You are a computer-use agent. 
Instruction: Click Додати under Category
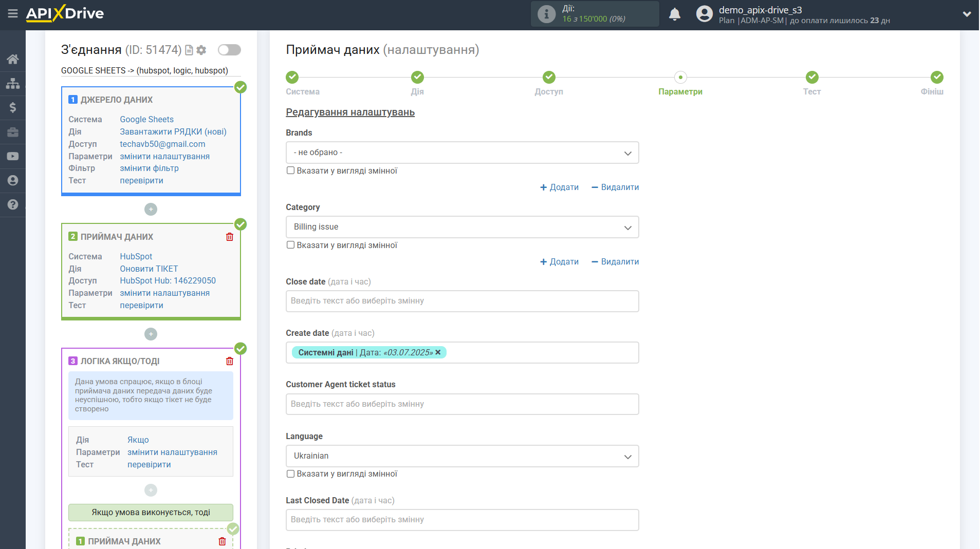(x=559, y=262)
